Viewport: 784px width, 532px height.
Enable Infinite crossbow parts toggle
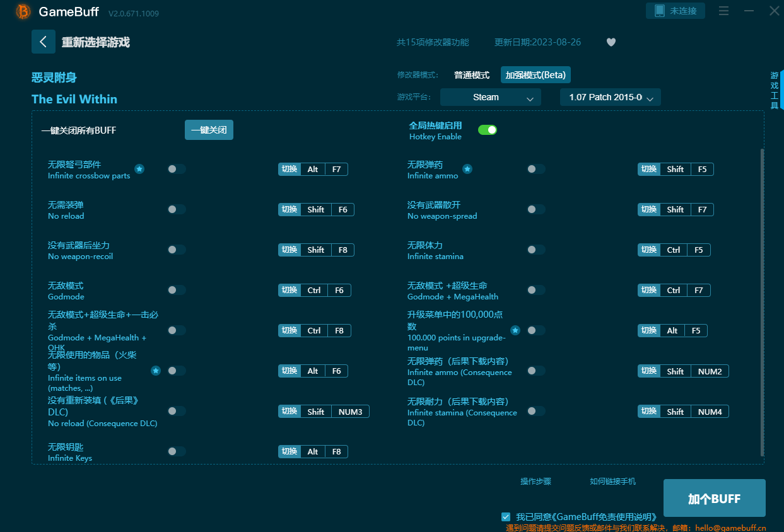pyautogui.click(x=177, y=169)
